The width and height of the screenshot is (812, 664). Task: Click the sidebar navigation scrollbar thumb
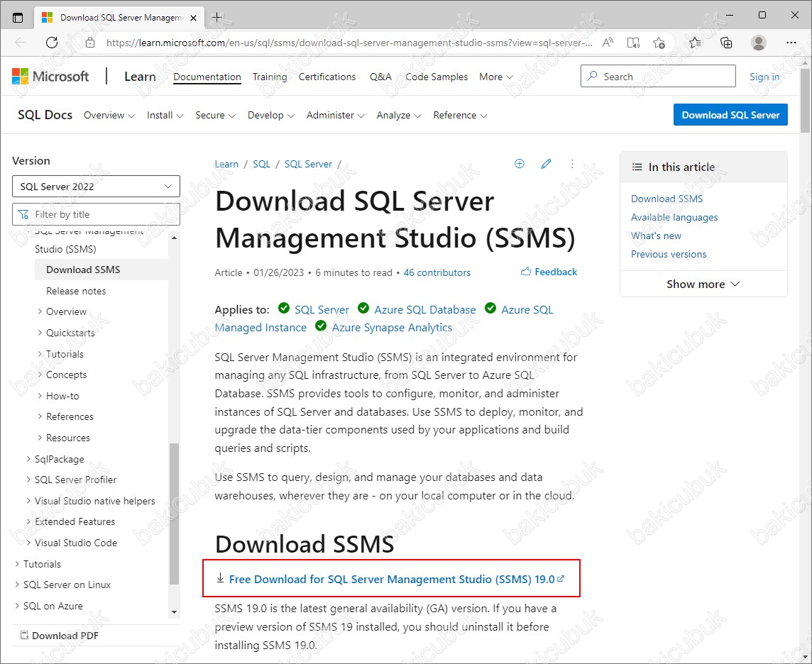[174, 514]
